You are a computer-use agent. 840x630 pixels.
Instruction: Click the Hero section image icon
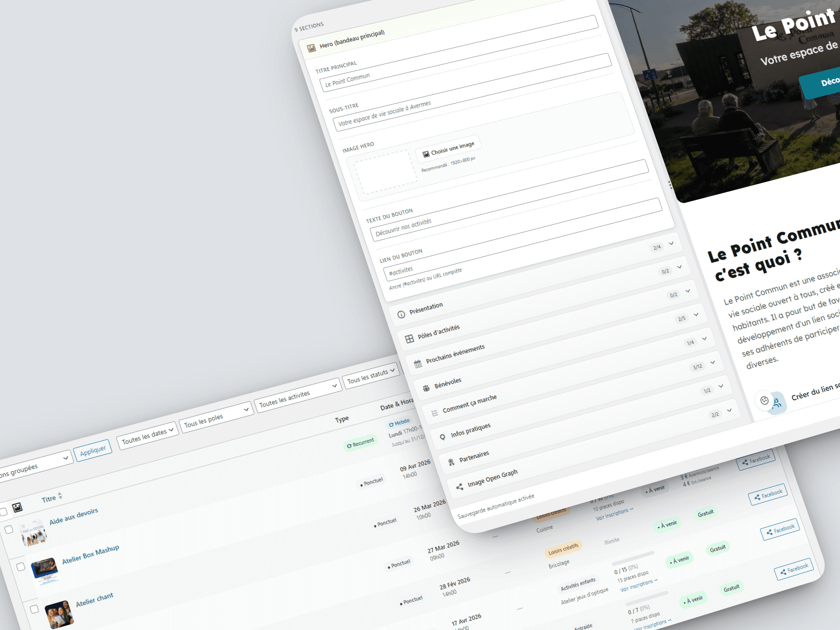point(311,48)
